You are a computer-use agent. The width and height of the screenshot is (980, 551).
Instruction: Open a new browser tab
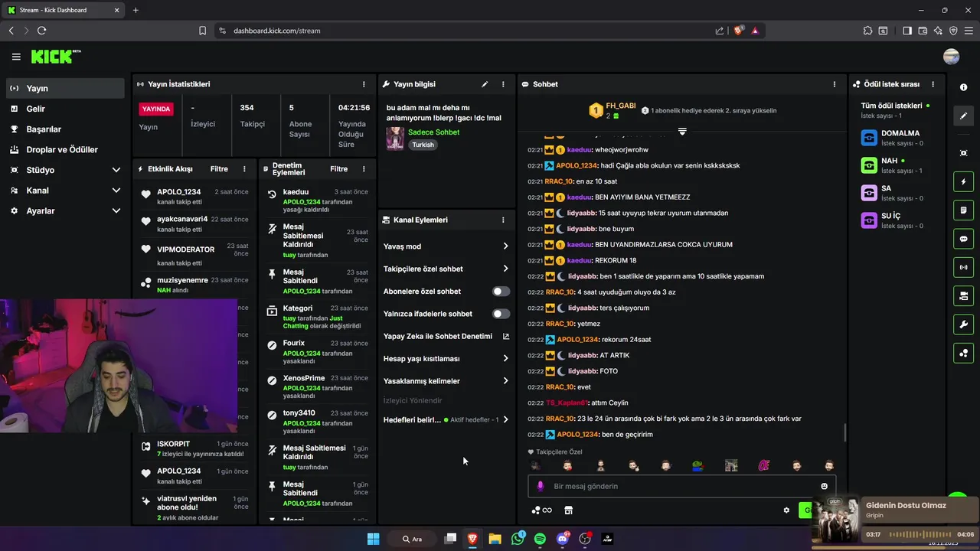136,10
